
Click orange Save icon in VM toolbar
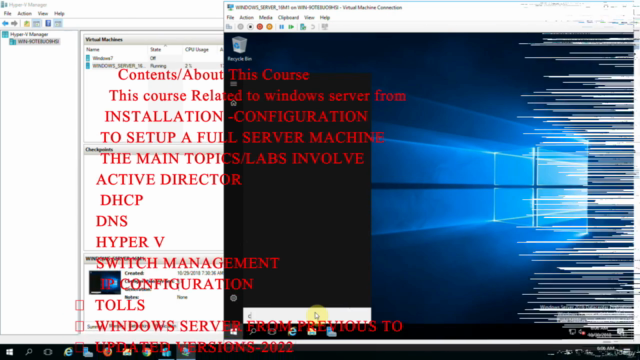coord(269,27)
